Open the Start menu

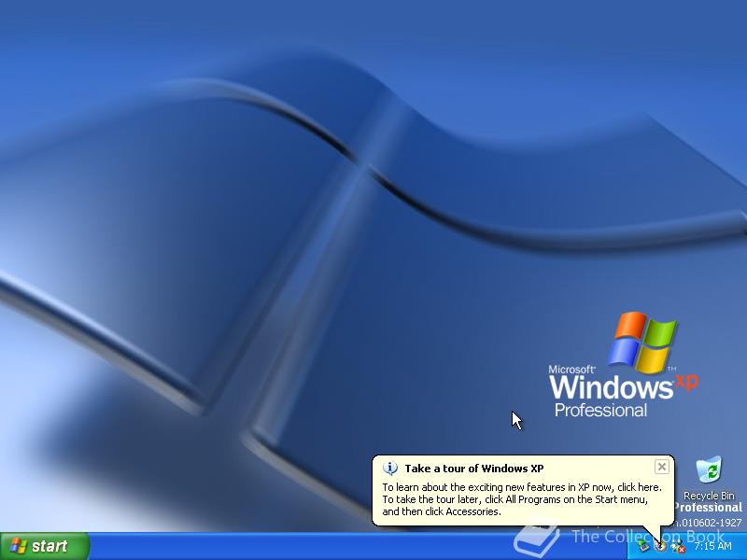[44, 546]
